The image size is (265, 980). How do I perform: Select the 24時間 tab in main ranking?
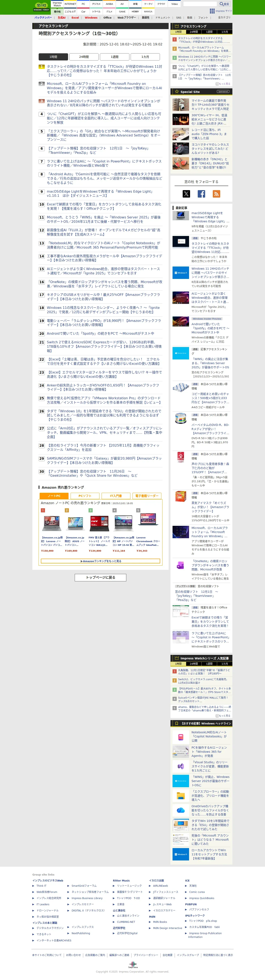(84, 57)
